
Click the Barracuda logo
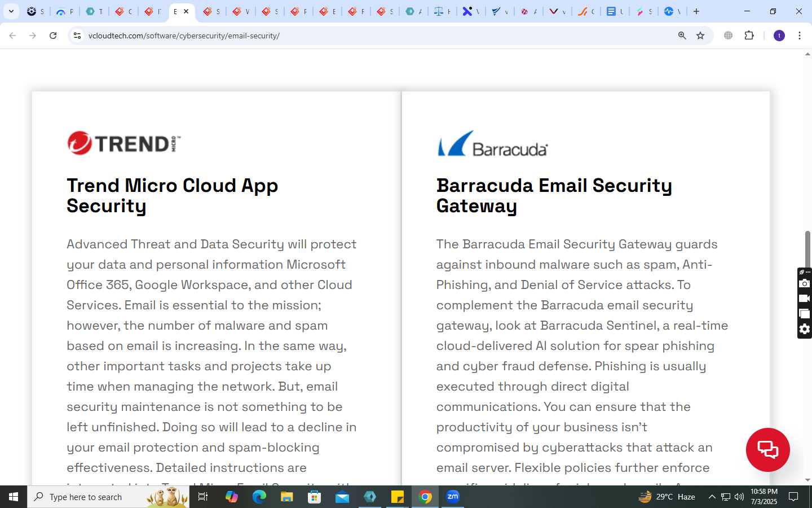click(x=492, y=143)
